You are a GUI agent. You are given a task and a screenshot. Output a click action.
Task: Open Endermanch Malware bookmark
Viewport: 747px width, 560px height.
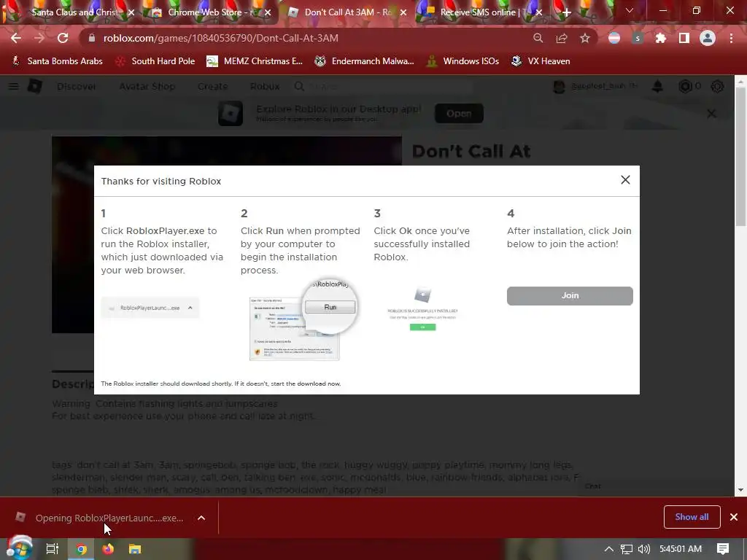pyautogui.click(x=365, y=61)
